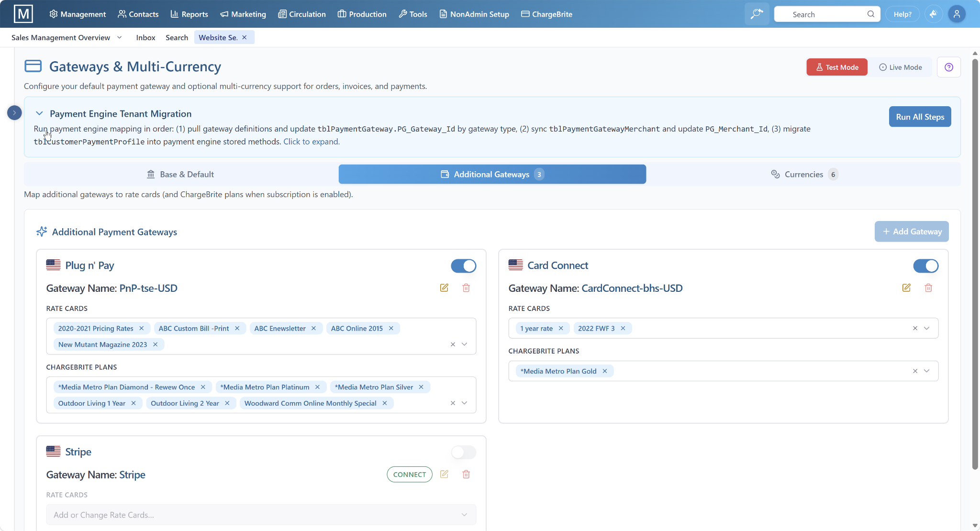Open the purple help question icon
Viewport: 980px width, 531px height.
pos(949,67)
